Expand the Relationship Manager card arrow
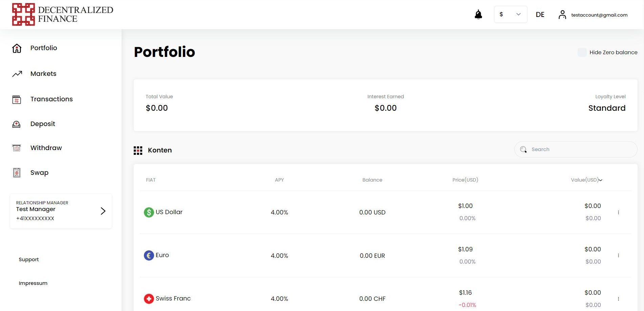 (103, 211)
